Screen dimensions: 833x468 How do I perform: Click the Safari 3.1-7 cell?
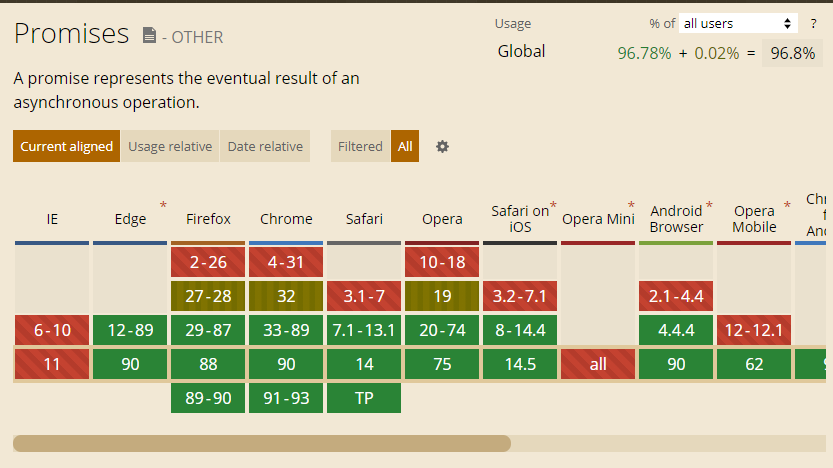pyautogui.click(x=364, y=296)
